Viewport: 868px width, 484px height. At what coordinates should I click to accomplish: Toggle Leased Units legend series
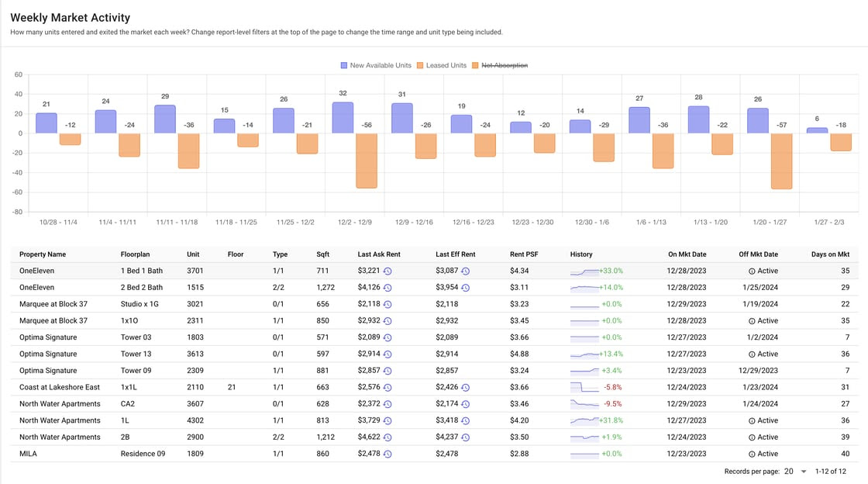pyautogui.click(x=442, y=65)
